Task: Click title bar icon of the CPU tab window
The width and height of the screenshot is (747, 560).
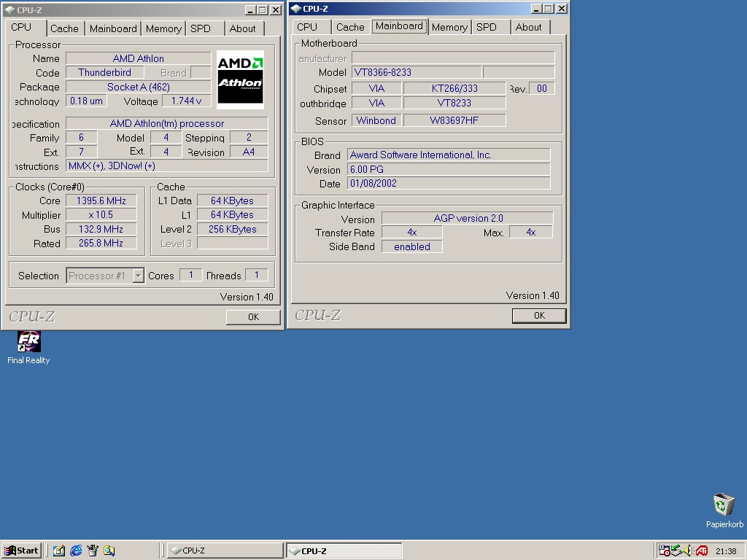Action: point(9,9)
